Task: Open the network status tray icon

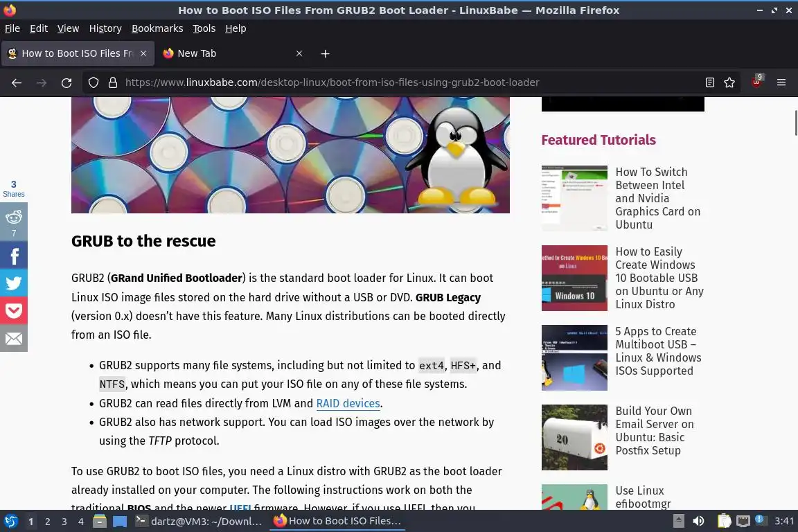Action: 743,522
